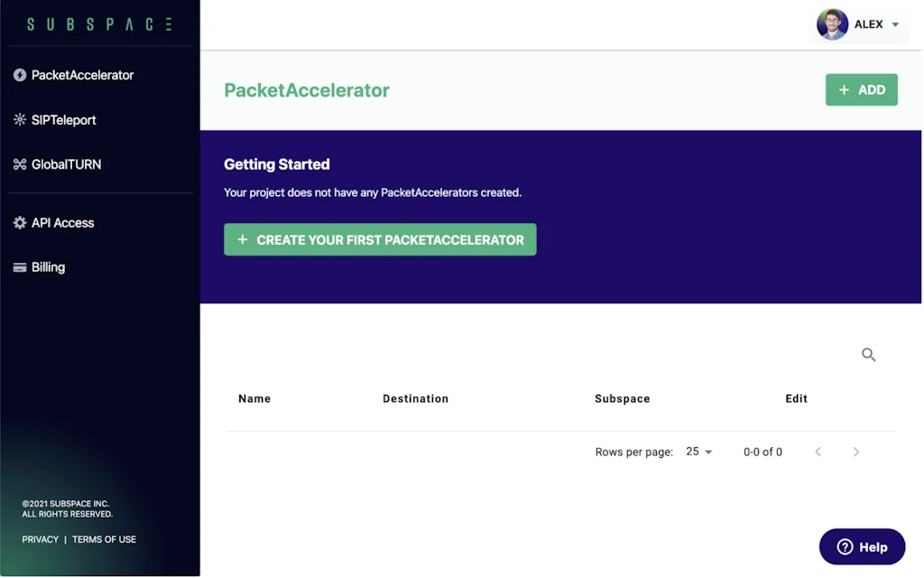This screenshot has height=578, width=924.
Task: Navigate to the Billing section
Action: pyautogui.click(x=47, y=266)
